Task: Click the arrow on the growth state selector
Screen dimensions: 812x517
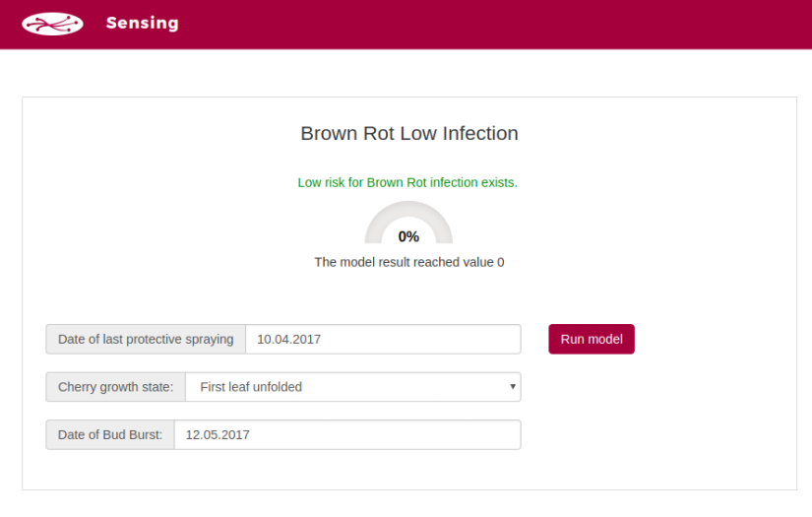Action: click(513, 387)
